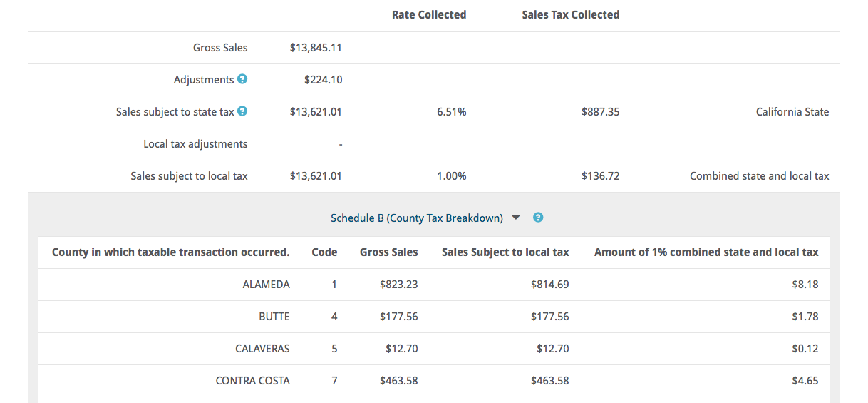
Task: Select the ALAMEDA county row name
Action: click(267, 285)
